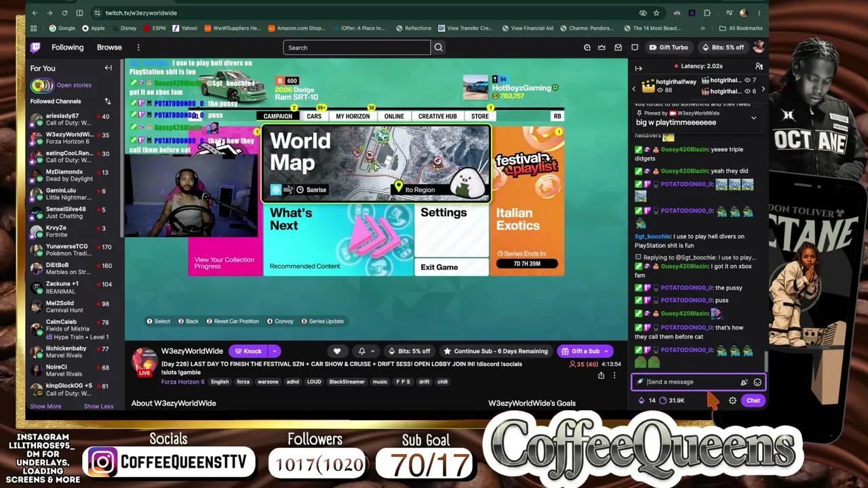
Task: Select the CREATIVE HUB tab in stream
Action: [x=437, y=117]
